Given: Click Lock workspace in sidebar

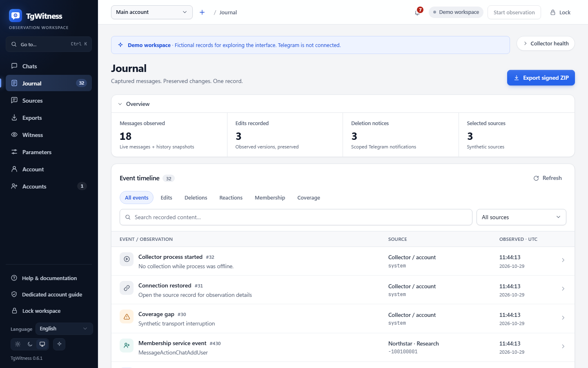Looking at the screenshot, I should (x=49, y=311).
